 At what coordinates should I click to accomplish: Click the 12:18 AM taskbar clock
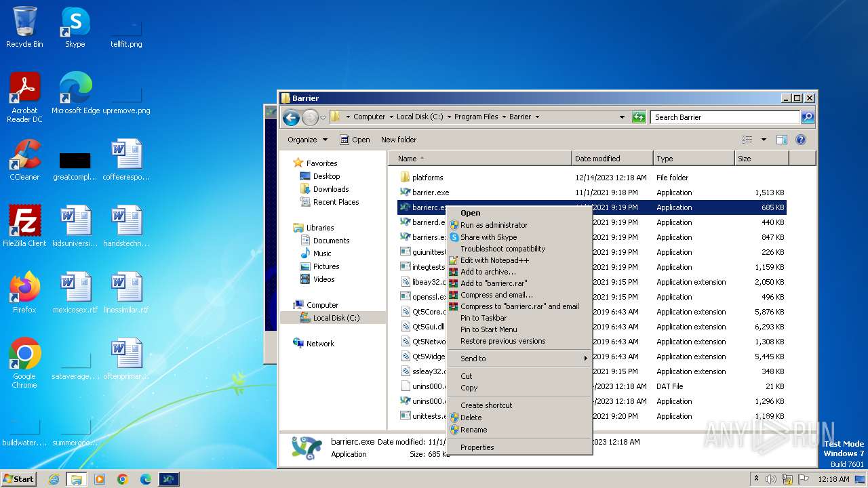[833, 479]
